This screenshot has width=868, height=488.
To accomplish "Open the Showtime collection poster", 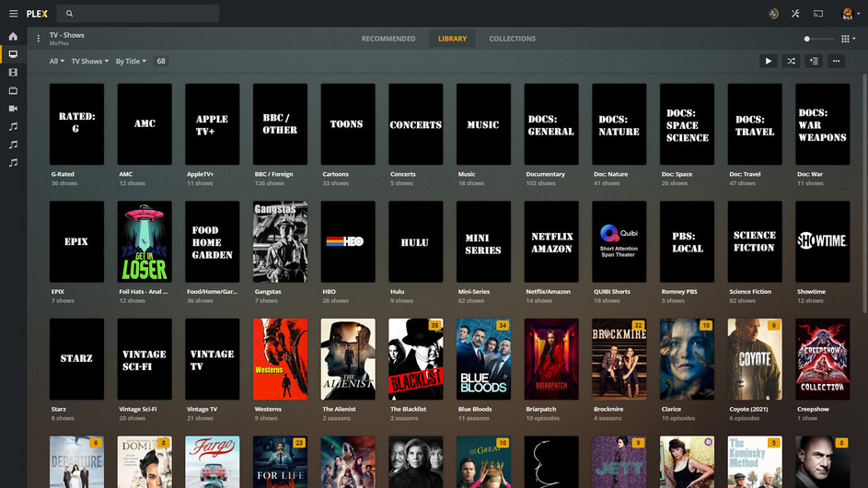I will click(x=823, y=241).
